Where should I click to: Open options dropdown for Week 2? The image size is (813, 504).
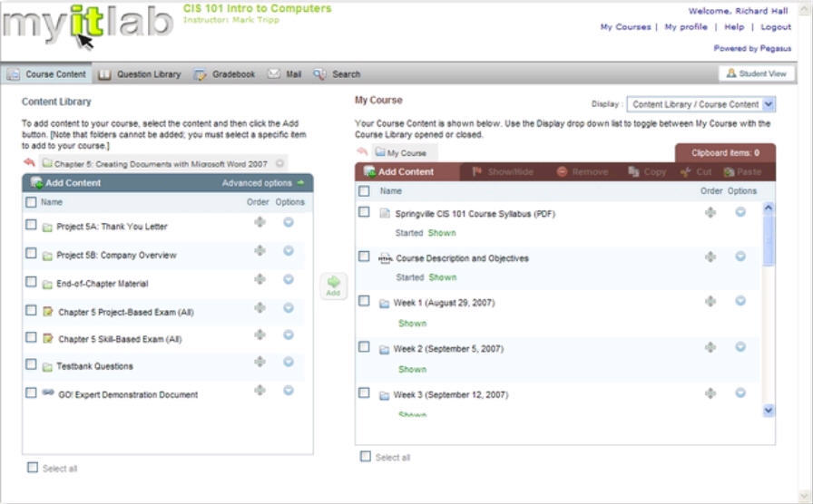740,347
